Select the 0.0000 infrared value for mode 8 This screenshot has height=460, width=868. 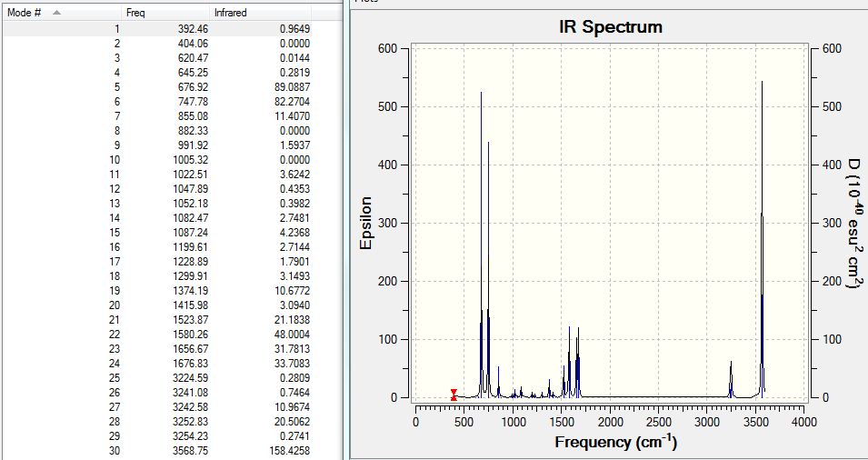pyautogui.click(x=294, y=131)
